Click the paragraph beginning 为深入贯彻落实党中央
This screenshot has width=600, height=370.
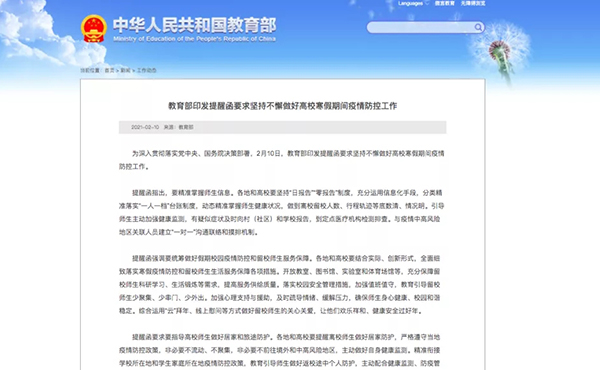(282, 160)
